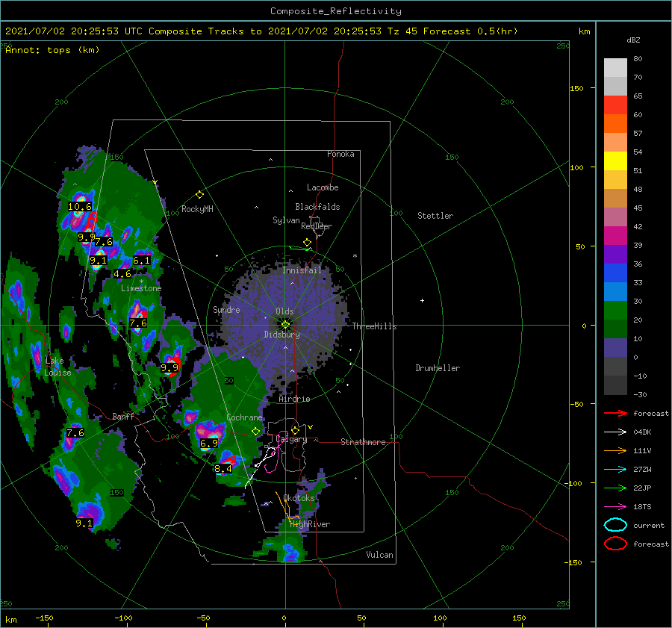This screenshot has height=628, width=672.
Task: Click the 6.1 storm top label
Action: [x=141, y=260]
